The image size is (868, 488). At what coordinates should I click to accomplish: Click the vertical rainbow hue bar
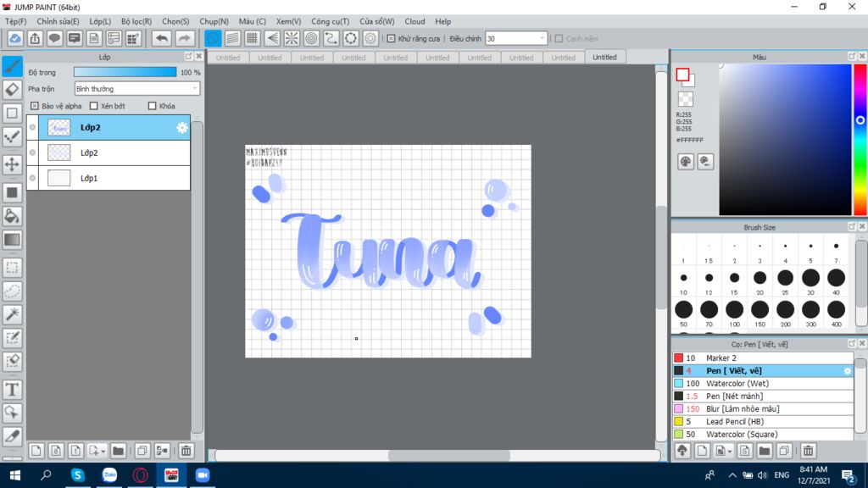coord(860,140)
